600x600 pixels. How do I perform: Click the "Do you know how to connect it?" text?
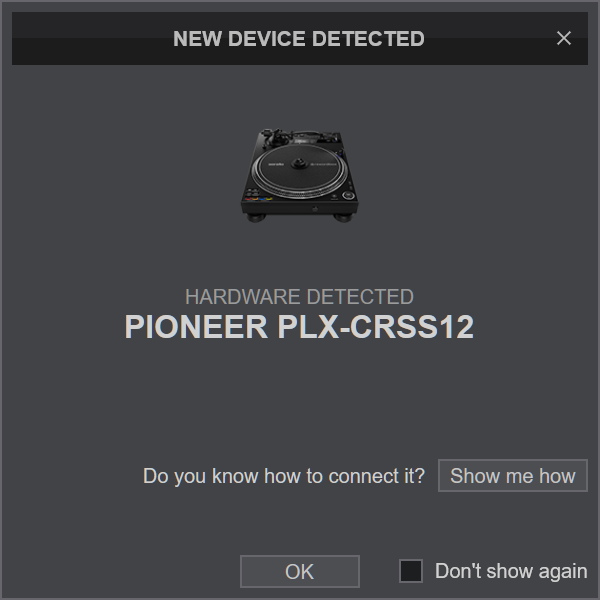coord(284,476)
